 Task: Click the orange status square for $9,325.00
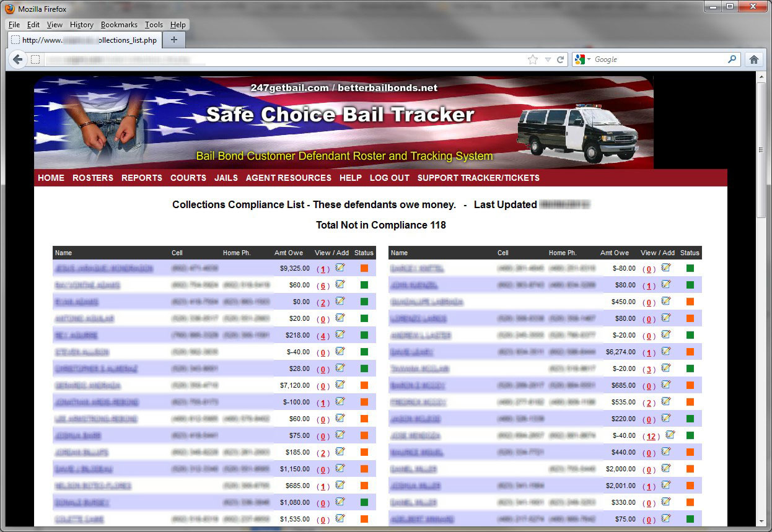(x=364, y=268)
